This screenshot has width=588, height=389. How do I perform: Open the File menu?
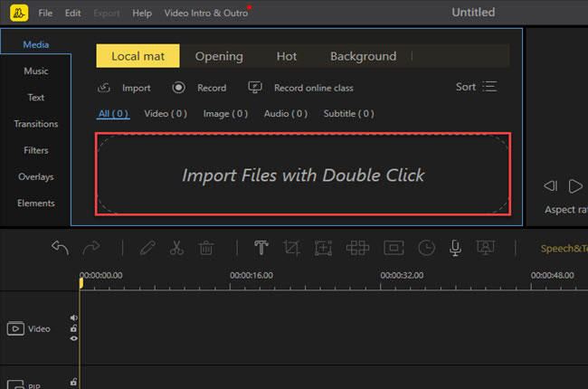point(45,14)
